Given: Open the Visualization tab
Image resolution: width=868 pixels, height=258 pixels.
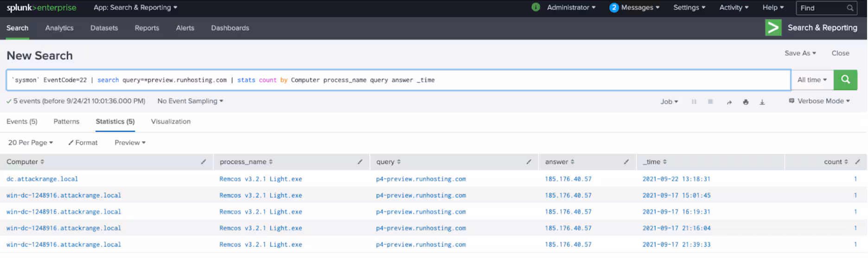Looking at the screenshot, I should [x=171, y=122].
